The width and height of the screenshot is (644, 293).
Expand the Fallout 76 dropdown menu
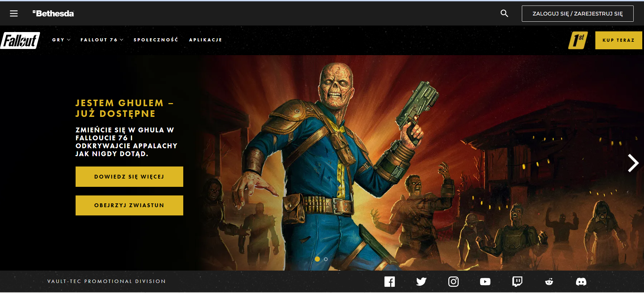pos(102,40)
